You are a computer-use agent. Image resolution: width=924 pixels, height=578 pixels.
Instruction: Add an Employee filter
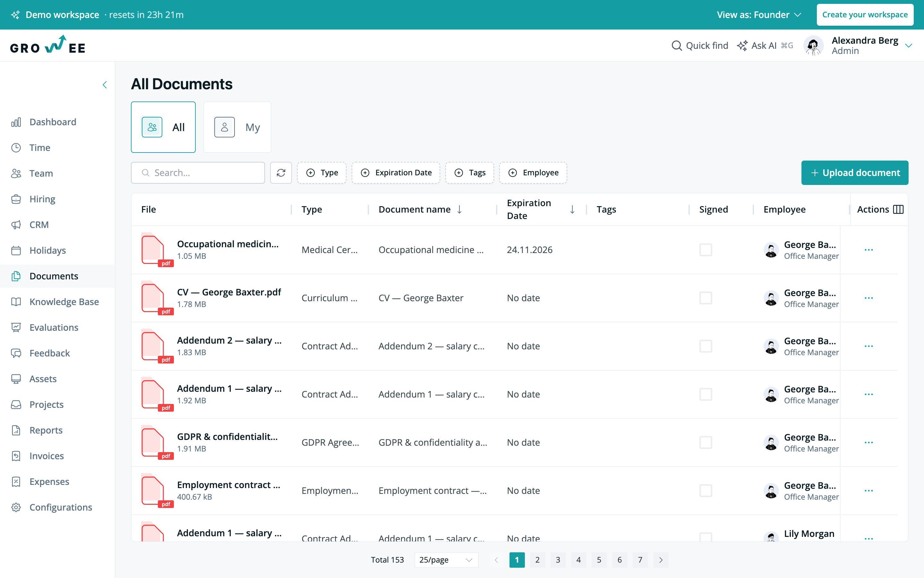[x=533, y=173]
